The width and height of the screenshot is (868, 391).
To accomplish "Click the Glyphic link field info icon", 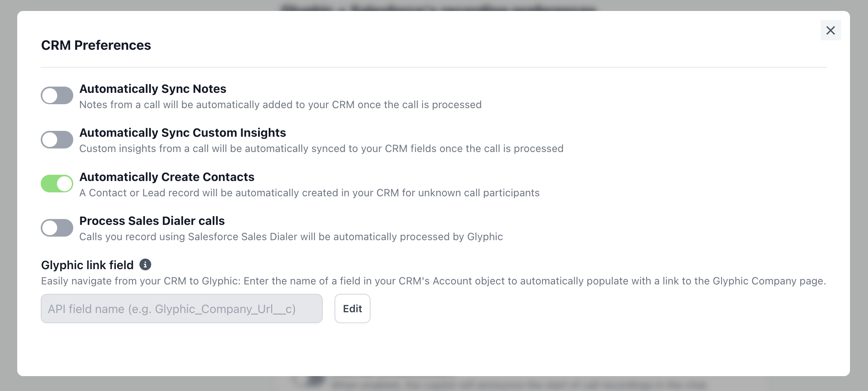I will click(x=145, y=265).
